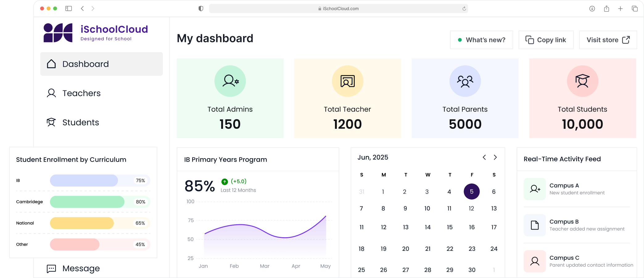Click the Total Students graduate icon
Screen dimensions: 644x278
point(582,81)
